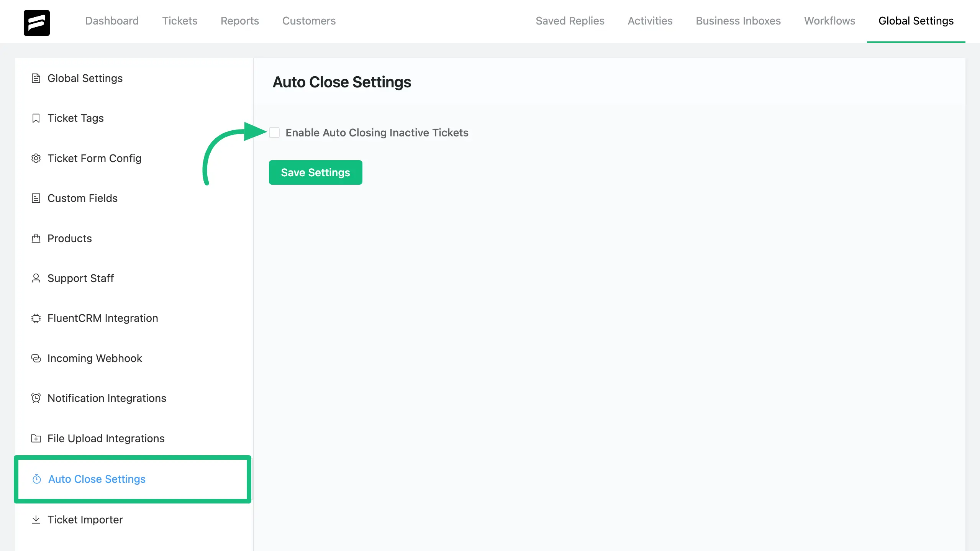Select Global Settings in top navigation
The width and height of the screenshot is (980, 551).
tap(916, 21)
